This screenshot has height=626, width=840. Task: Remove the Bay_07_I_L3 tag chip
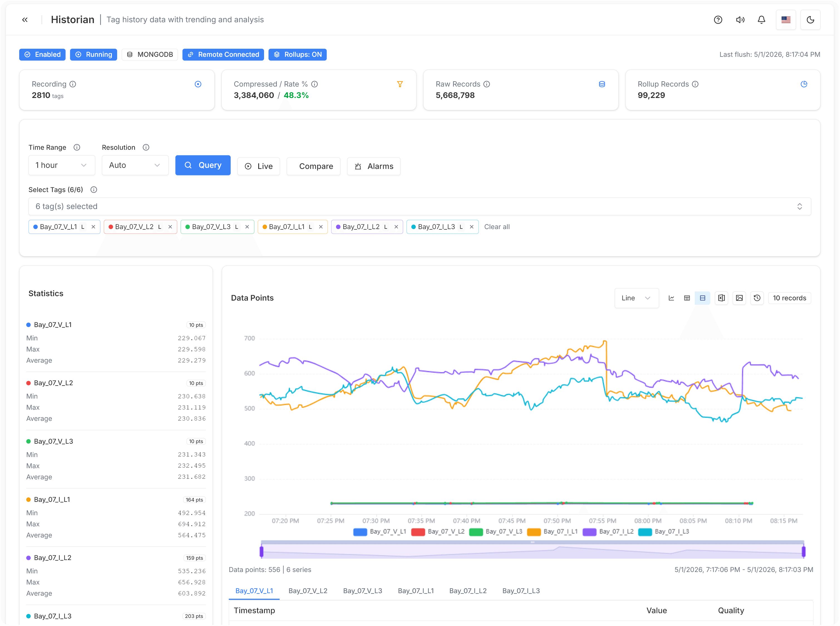(x=472, y=227)
